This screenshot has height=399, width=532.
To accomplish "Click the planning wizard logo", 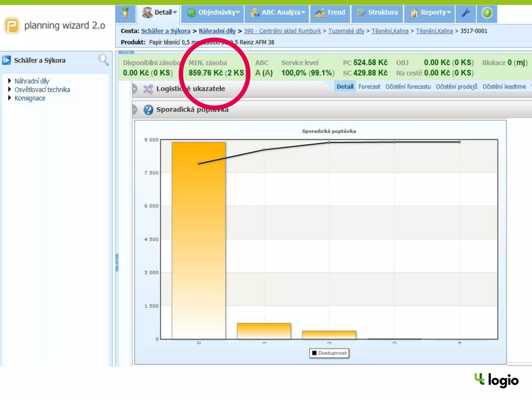I will click(x=12, y=25).
